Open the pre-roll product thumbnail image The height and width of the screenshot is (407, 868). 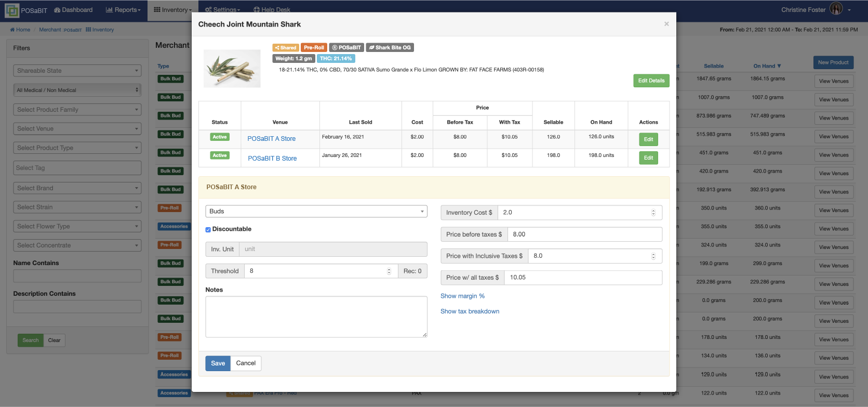point(232,69)
